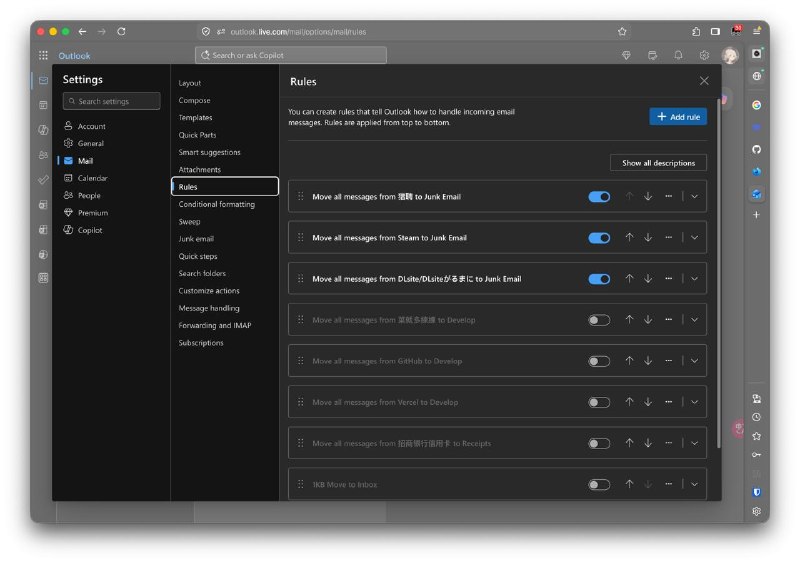800x563 pixels.
Task: Open General settings category
Action: (x=90, y=143)
